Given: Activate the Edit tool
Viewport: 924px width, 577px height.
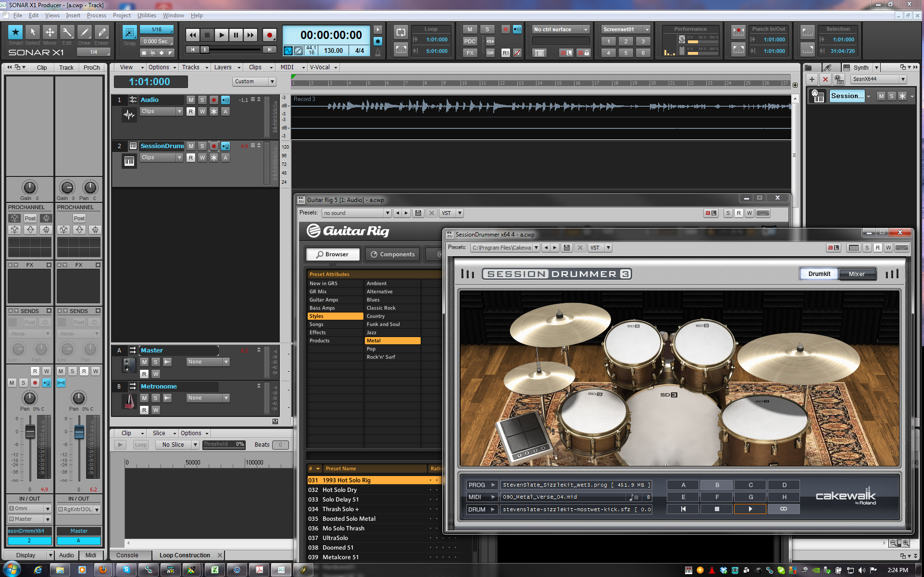Looking at the screenshot, I should tap(67, 32).
